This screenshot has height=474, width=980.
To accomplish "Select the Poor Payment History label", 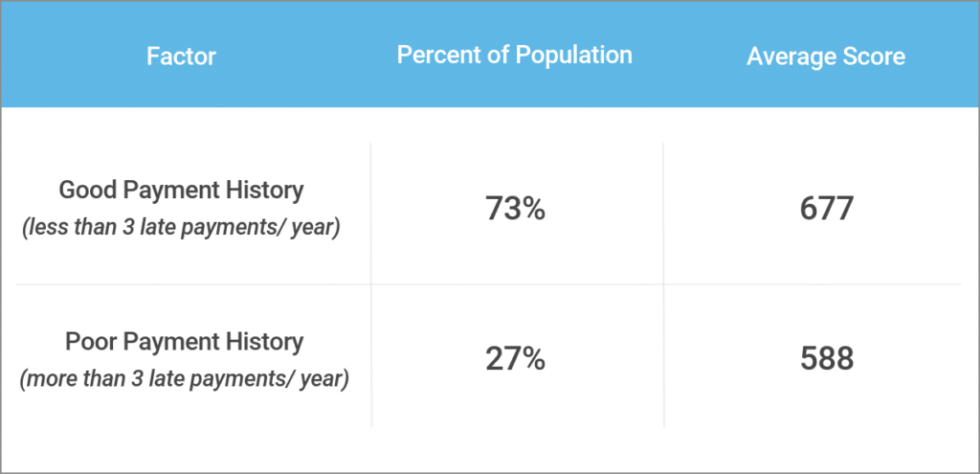I will [x=184, y=341].
